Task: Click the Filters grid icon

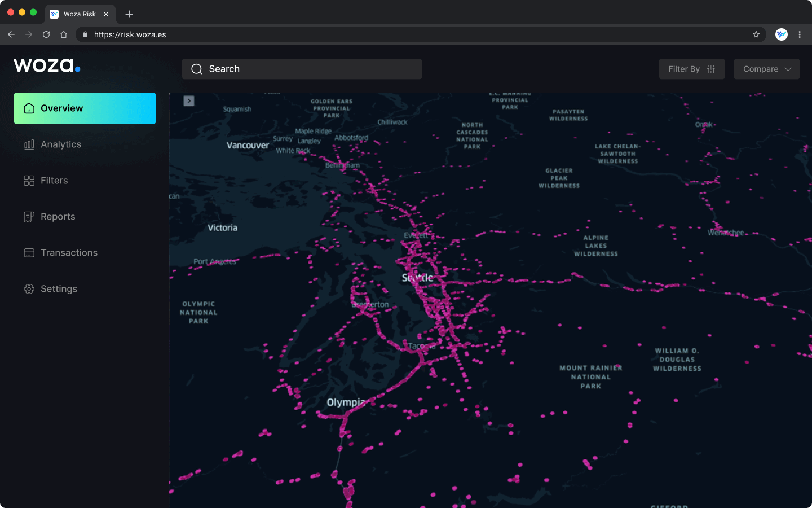Action: click(29, 181)
